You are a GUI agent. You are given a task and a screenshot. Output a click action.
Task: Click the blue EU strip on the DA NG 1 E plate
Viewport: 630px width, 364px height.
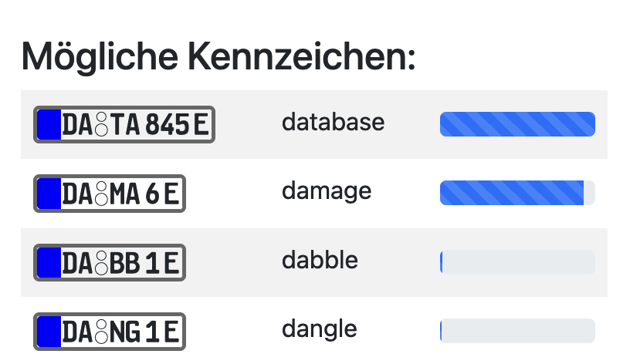pos(49,332)
